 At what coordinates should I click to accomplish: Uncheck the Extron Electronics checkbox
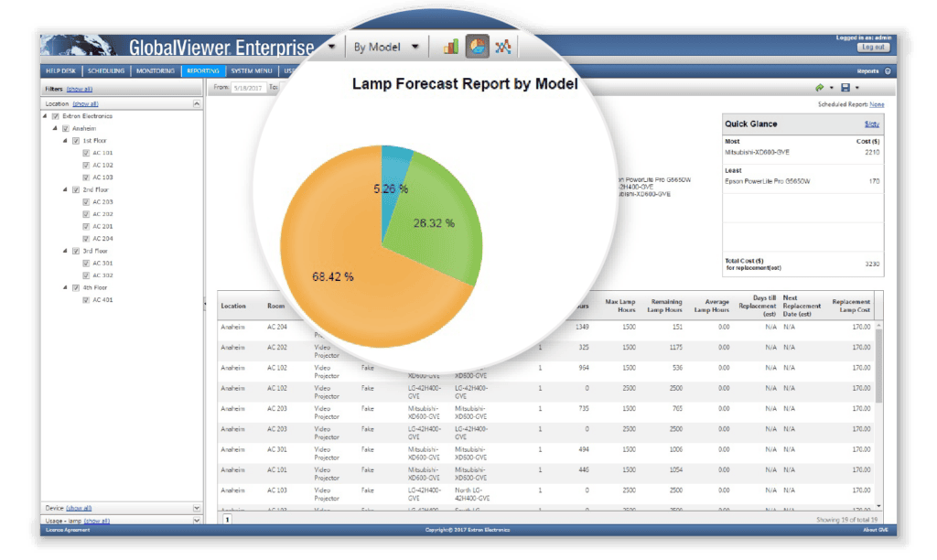coord(56,116)
